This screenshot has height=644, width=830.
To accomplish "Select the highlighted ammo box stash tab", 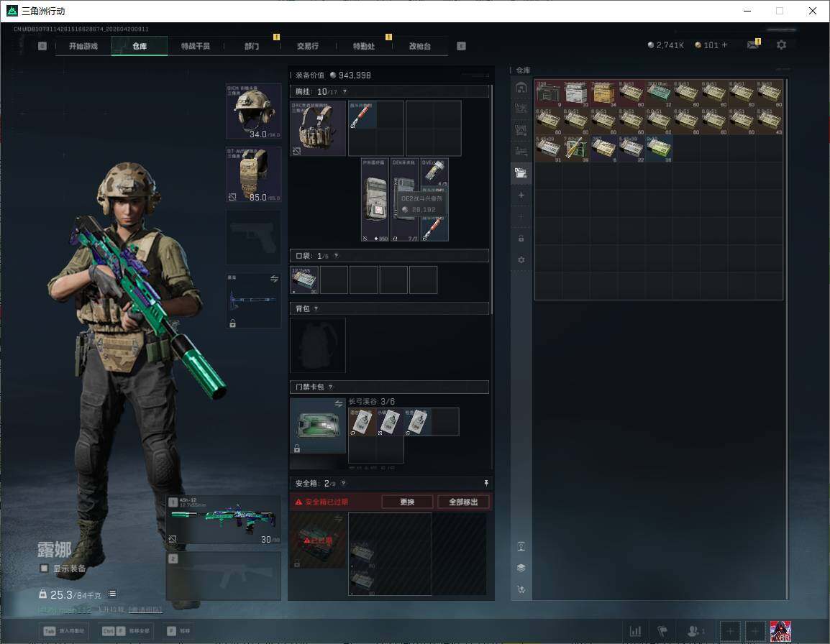I will (x=521, y=173).
